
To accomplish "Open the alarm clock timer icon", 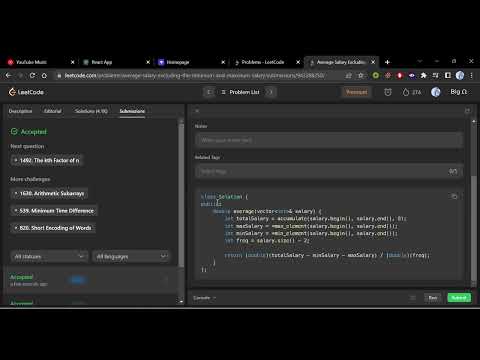I will pos(388,92).
